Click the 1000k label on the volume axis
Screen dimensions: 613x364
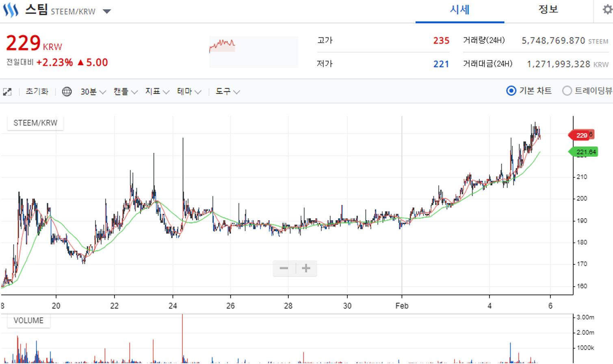click(586, 348)
